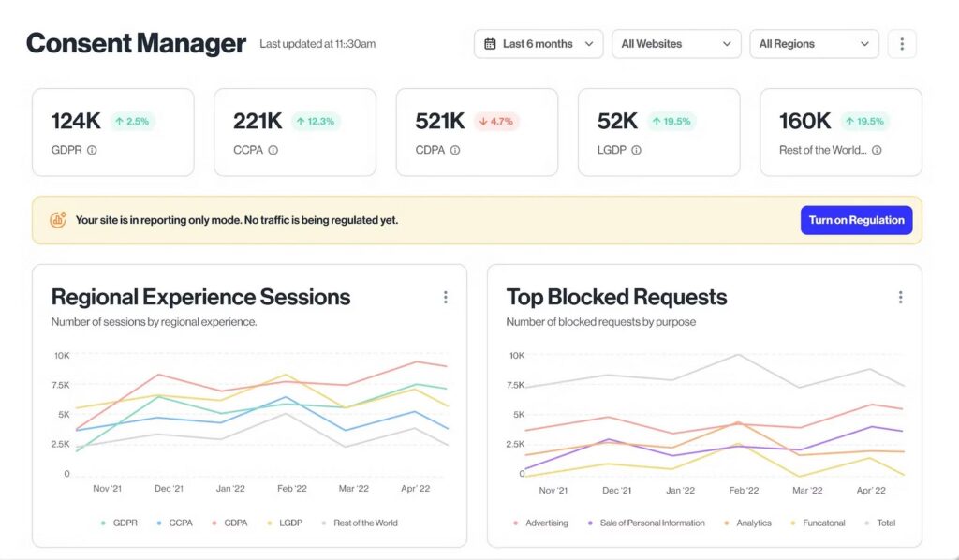
Task: Click the GDPR 2.5% increase badge
Action: (x=133, y=121)
